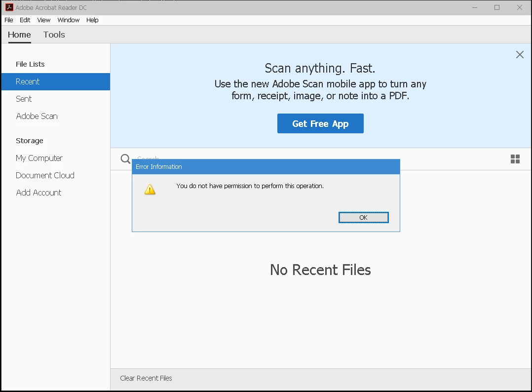Maximize the Acrobat Reader window
532x392 pixels.
(x=496, y=7)
